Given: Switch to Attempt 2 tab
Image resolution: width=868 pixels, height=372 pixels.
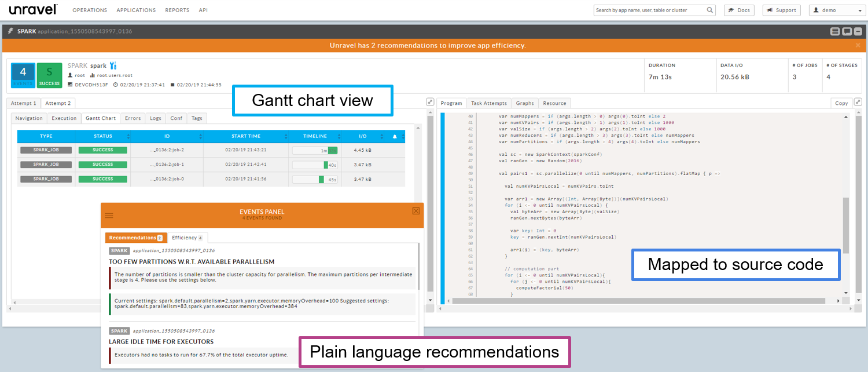Looking at the screenshot, I should pos(58,103).
